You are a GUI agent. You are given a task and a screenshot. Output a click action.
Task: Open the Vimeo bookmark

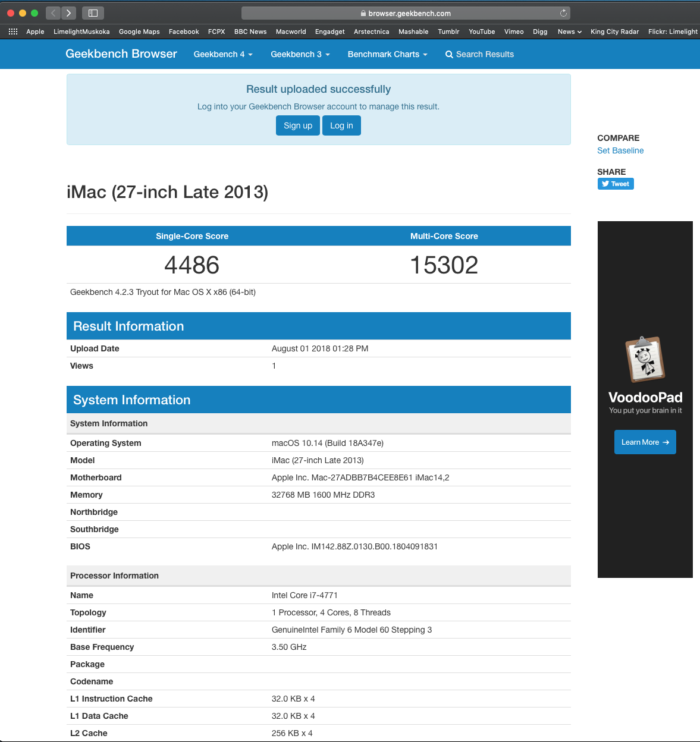coord(514,32)
